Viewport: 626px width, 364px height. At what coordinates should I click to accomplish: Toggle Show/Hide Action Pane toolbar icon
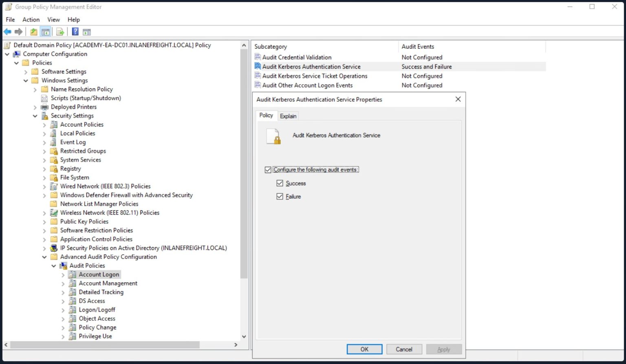(86, 32)
